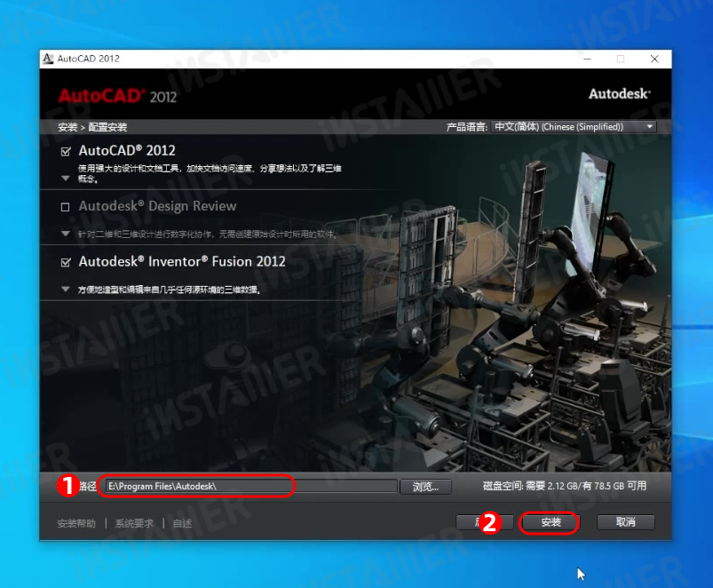
Task: Open the 系统要求 link
Action: click(134, 523)
